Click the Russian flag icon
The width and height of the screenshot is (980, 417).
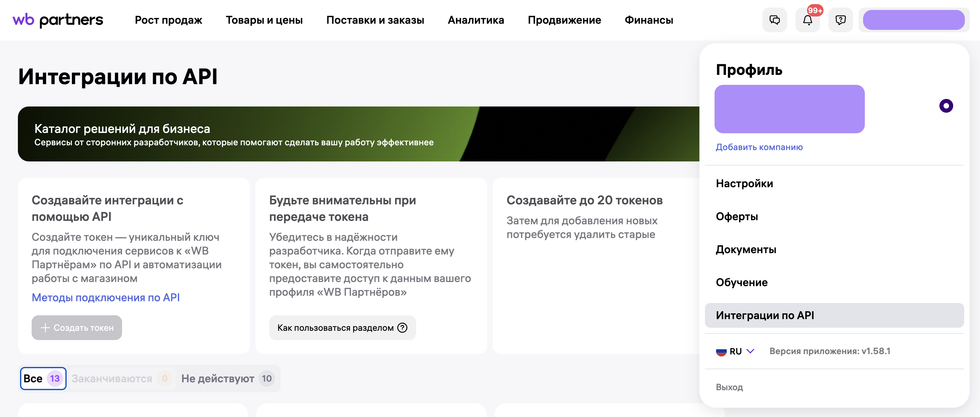tap(721, 351)
